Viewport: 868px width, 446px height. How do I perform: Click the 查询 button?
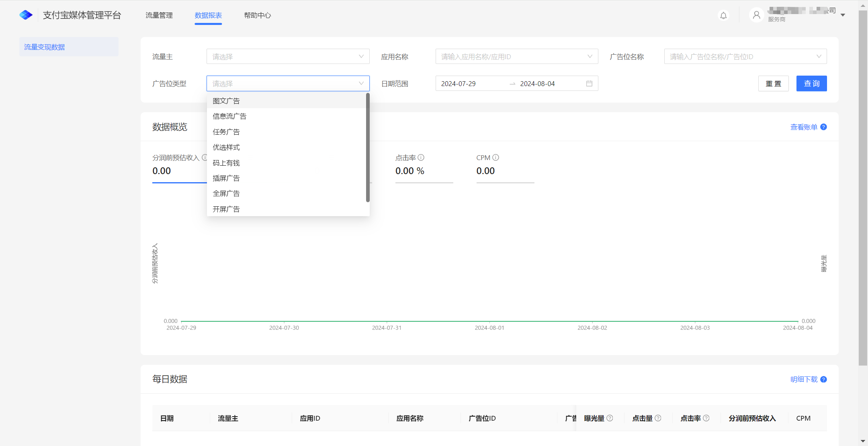(811, 84)
